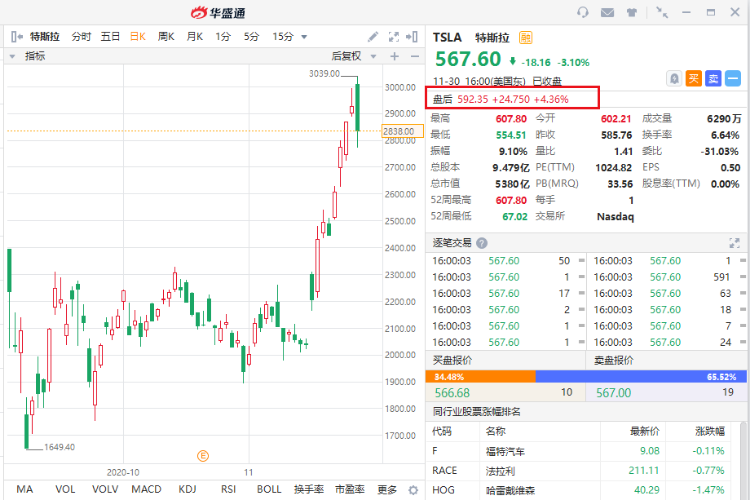The width and height of the screenshot is (750, 500).
Task: Select the 日K chart tab
Action: pos(138,36)
